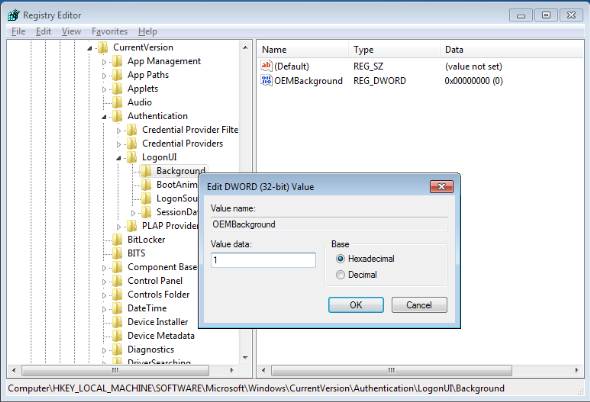Click the Registry Editor title bar icon
Viewport: 590px width, 402px height.
[14, 15]
